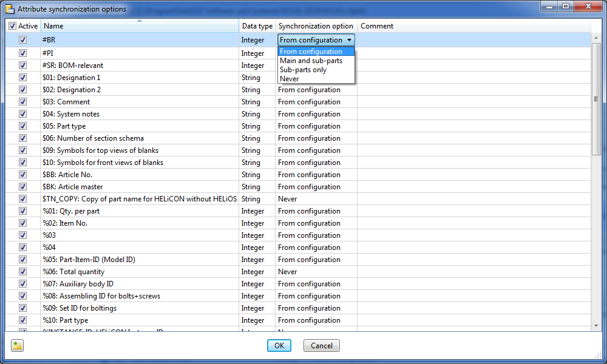Click 'Never' sync option for %06: Total quantity
This screenshot has height=364, width=607.
(x=316, y=272)
